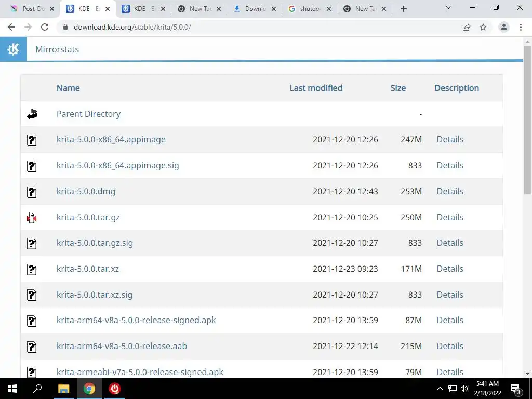Close the Post-Do tab
The image size is (532, 399).
(x=52, y=9)
